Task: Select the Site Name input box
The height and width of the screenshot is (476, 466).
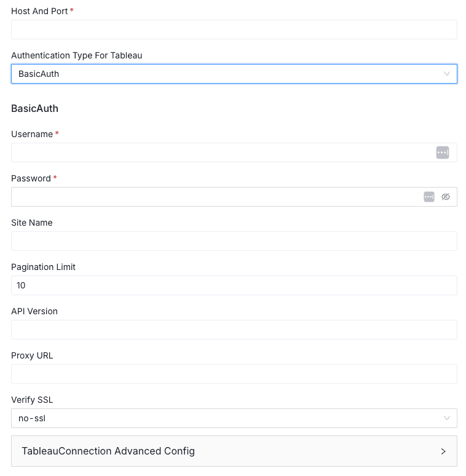Action: point(234,241)
